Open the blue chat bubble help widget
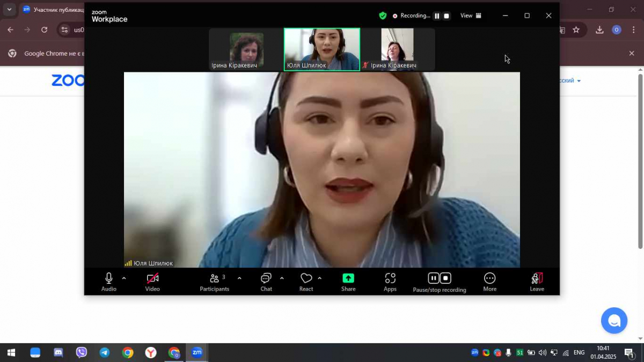This screenshot has height=362, width=644. [x=614, y=321]
